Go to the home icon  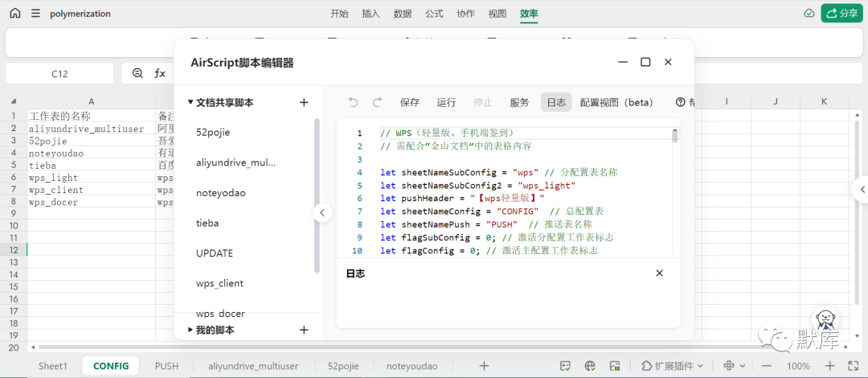pos(15,14)
